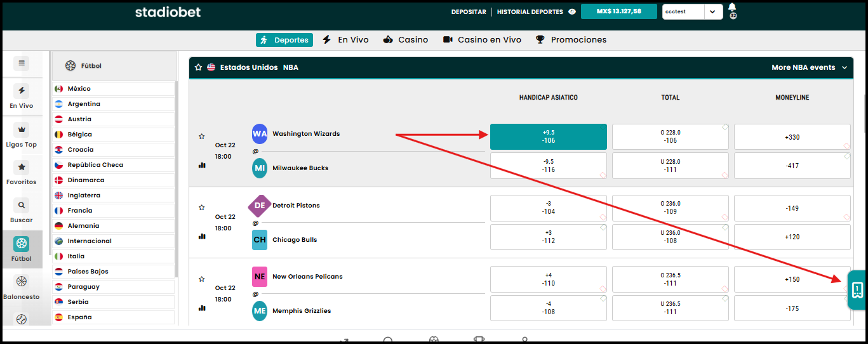Image resolution: width=868 pixels, height=344 pixels.
Task: Open stats chart for Wizards vs Bucks
Action: [x=202, y=165]
